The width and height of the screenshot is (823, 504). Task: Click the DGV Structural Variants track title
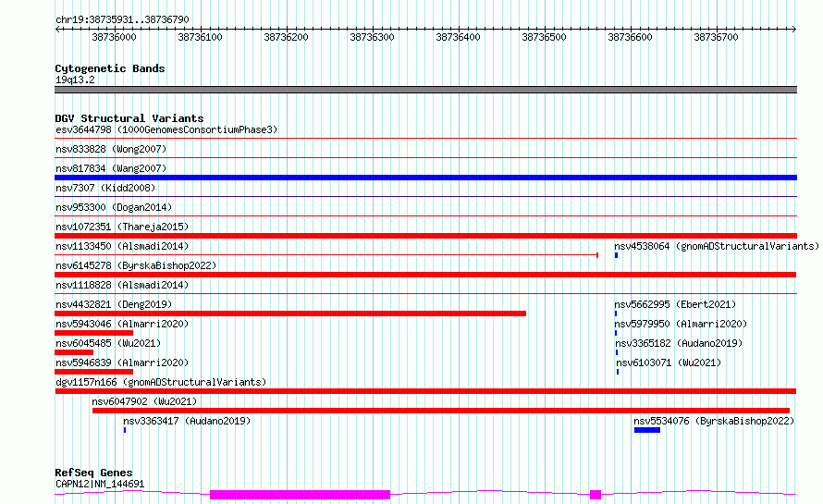pos(129,118)
